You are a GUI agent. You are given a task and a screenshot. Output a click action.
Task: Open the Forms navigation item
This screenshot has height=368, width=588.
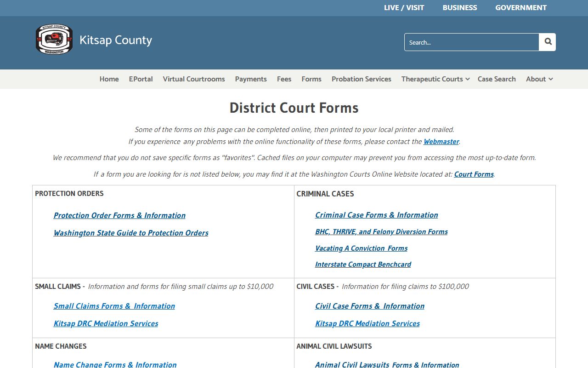[311, 79]
